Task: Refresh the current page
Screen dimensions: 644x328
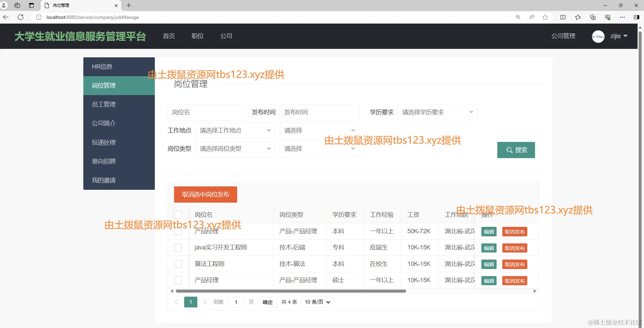Action: tap(21, 17)
